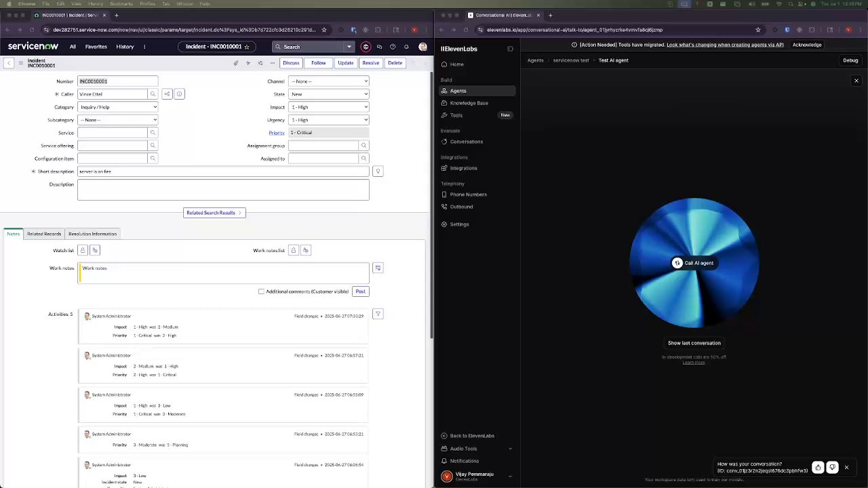This screenshot has width=868, height=488.
Task: Click into the Short description field
Action: click(x=223, y=171)
